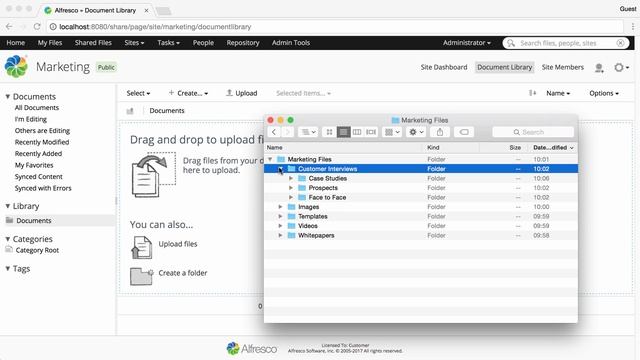
Task: Open the Options dropdown
Action: (604, 93)
